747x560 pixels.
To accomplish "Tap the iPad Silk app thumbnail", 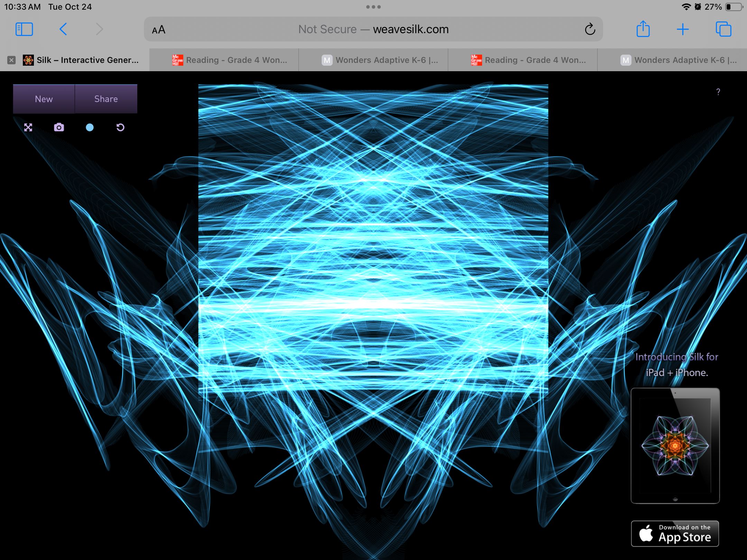I will (675, 446).
